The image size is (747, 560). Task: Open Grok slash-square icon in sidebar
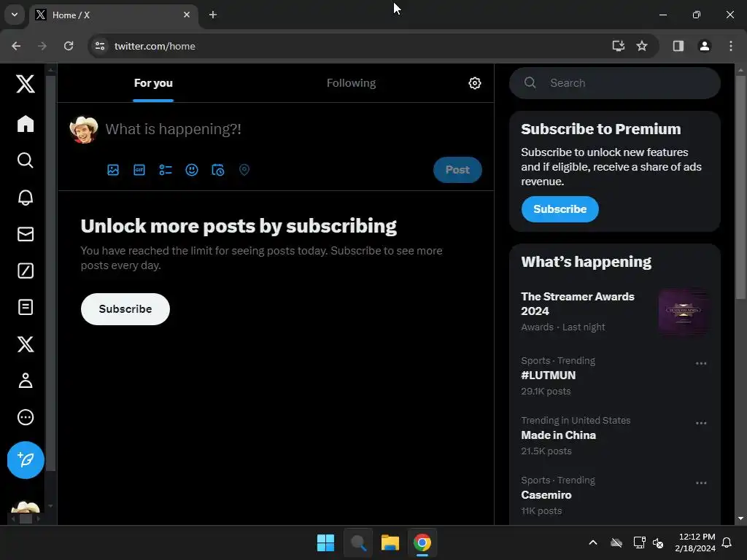click(26, 271)
